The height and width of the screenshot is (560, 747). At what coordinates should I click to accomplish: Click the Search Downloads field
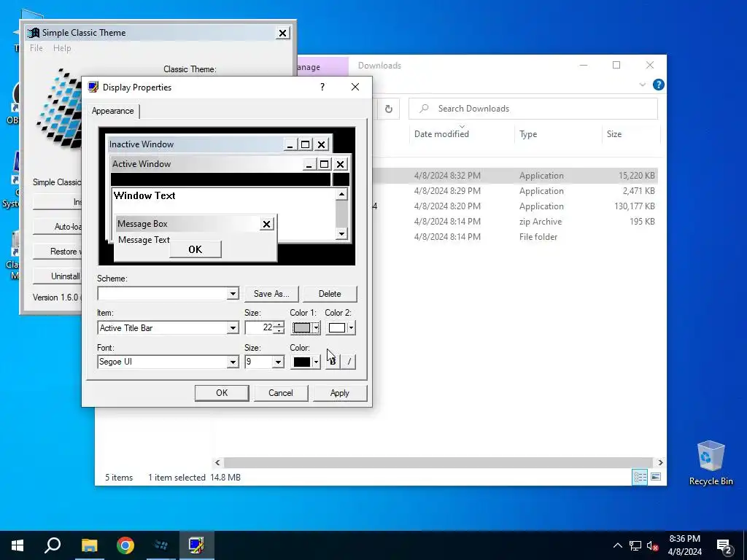pyautogui.click(x=533, y=109)
